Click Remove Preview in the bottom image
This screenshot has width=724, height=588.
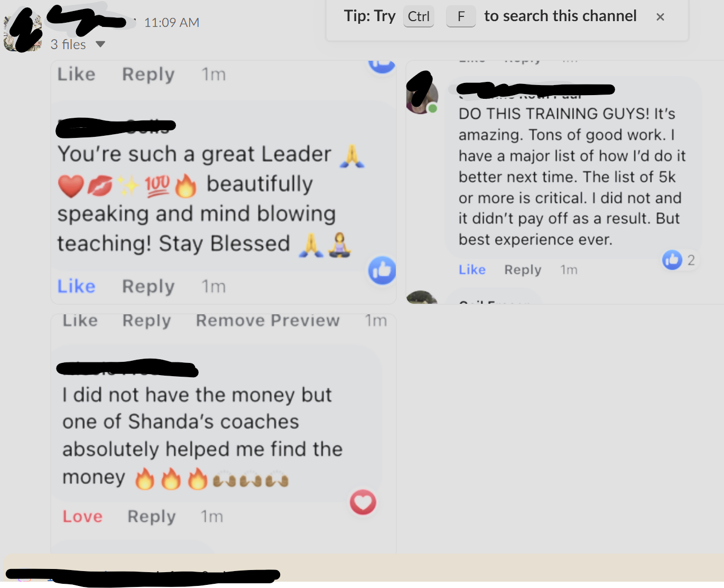click(268, 320)
